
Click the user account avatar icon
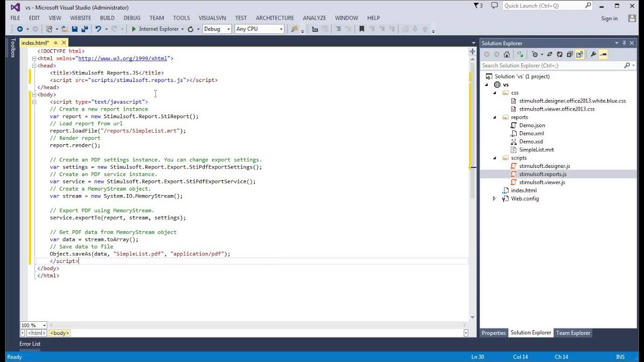pos(632,18)
